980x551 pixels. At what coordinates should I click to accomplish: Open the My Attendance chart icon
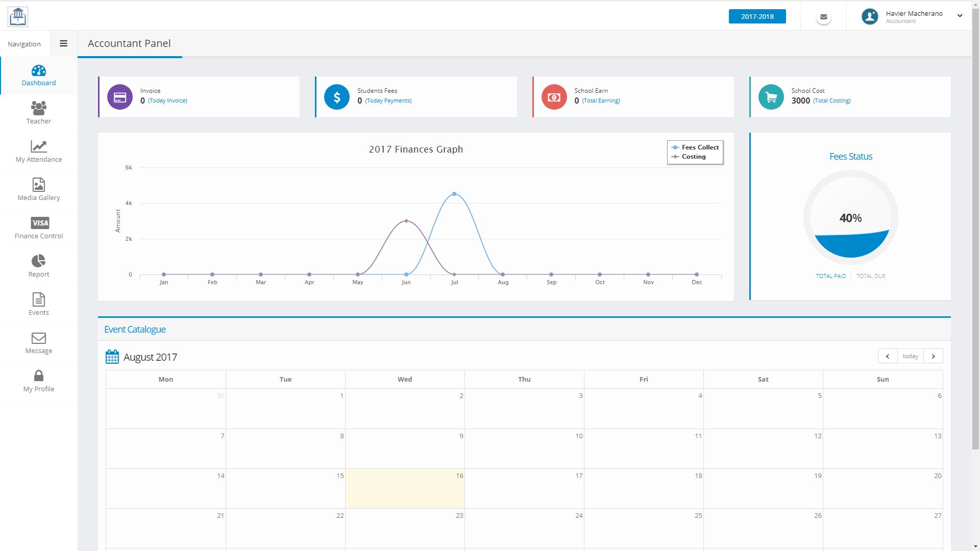tap(39, 147)
